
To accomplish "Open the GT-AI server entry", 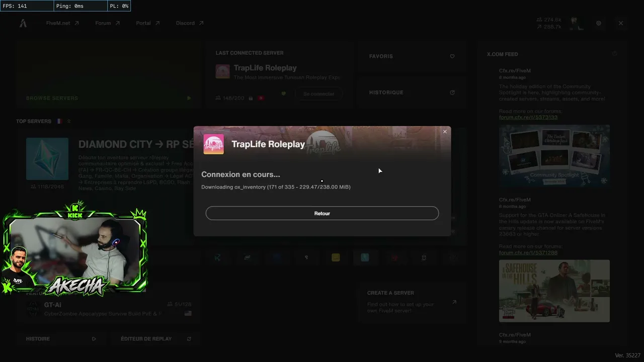I will pos(109,308).
